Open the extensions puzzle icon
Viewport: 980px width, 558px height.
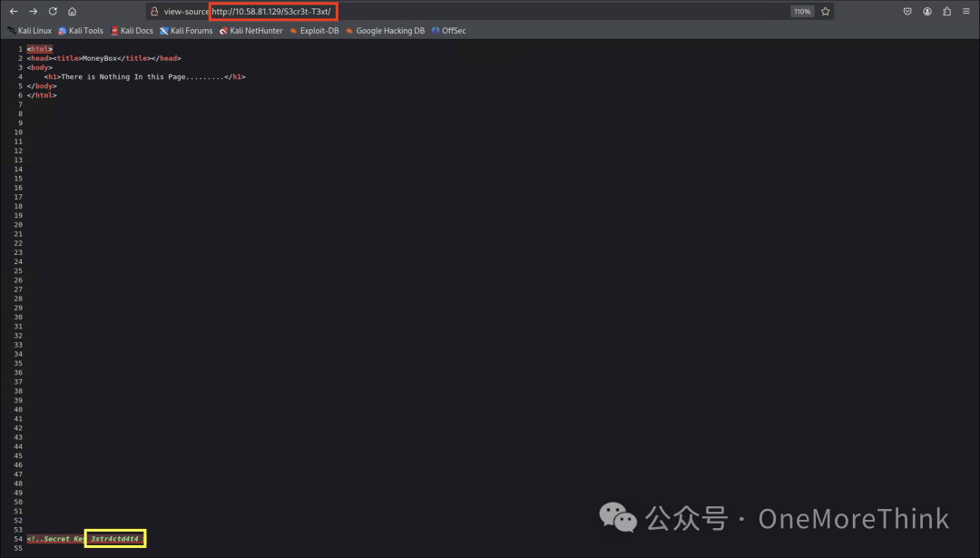(x=946, y=11)
